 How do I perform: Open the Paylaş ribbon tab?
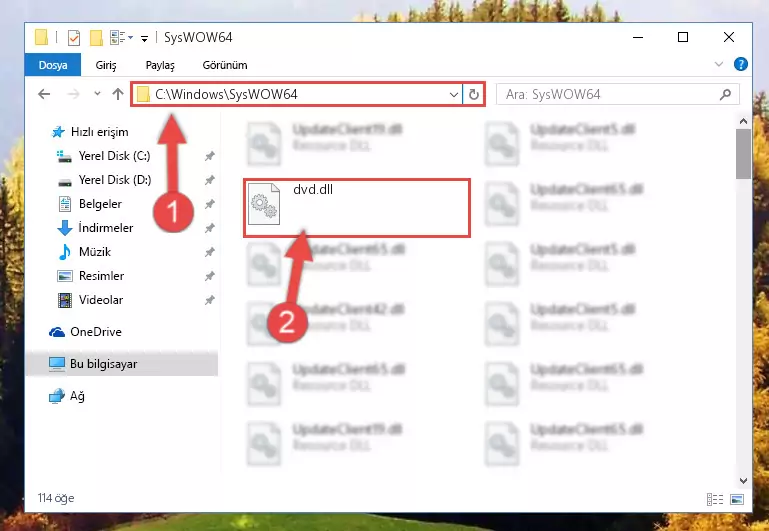tap(160, 65)
